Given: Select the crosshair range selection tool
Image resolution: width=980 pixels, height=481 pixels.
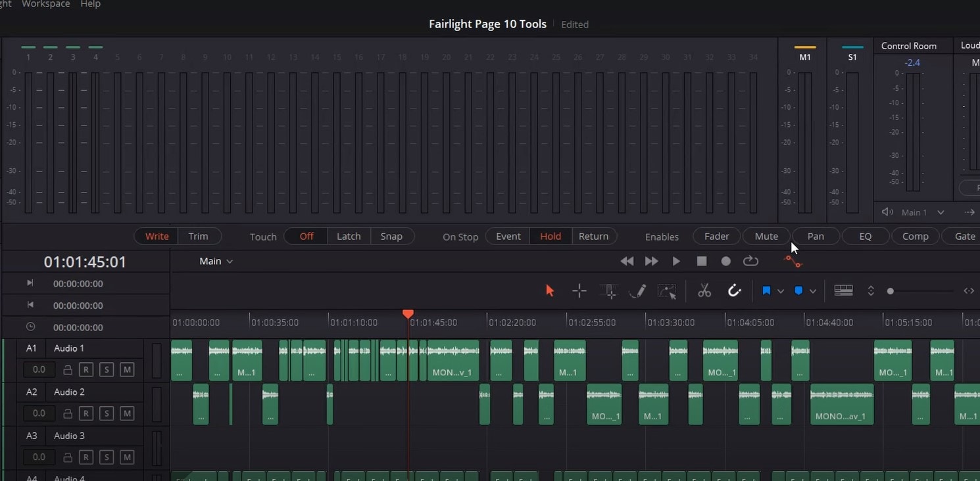Looking at the screenshot, I should 579,291.
